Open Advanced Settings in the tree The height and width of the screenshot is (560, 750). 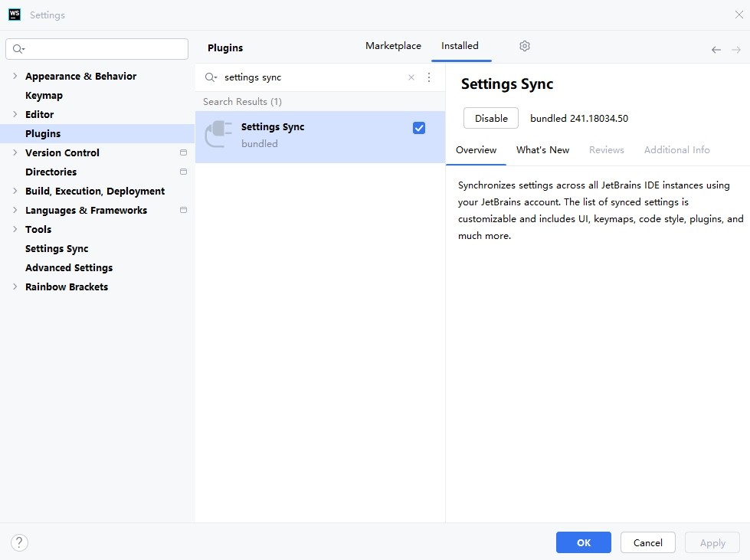click(x=69, y=267)
